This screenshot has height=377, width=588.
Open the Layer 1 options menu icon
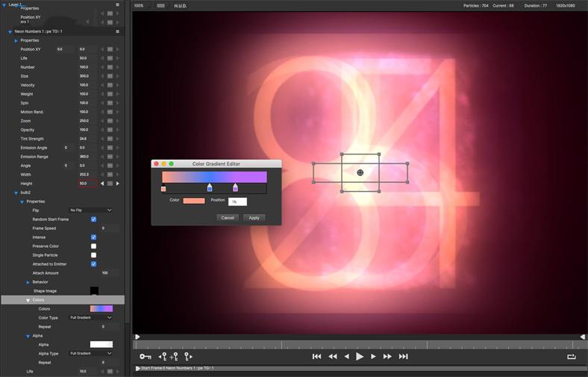[x=117, y=4]
